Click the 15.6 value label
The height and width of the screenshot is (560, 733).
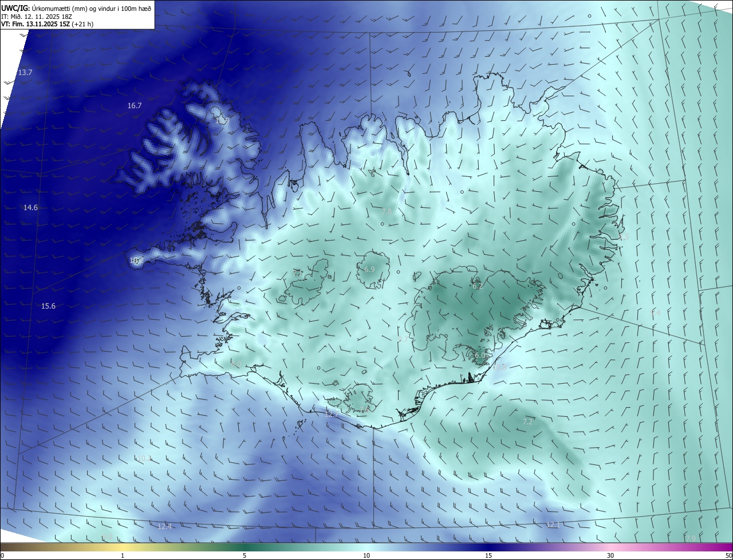(49, 306)
